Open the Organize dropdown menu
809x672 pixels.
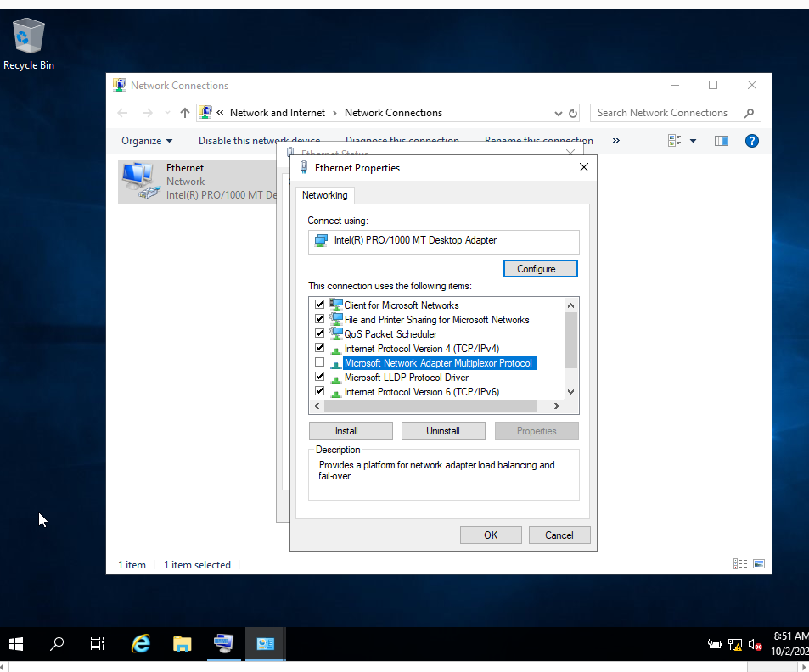tap(147, 141)
